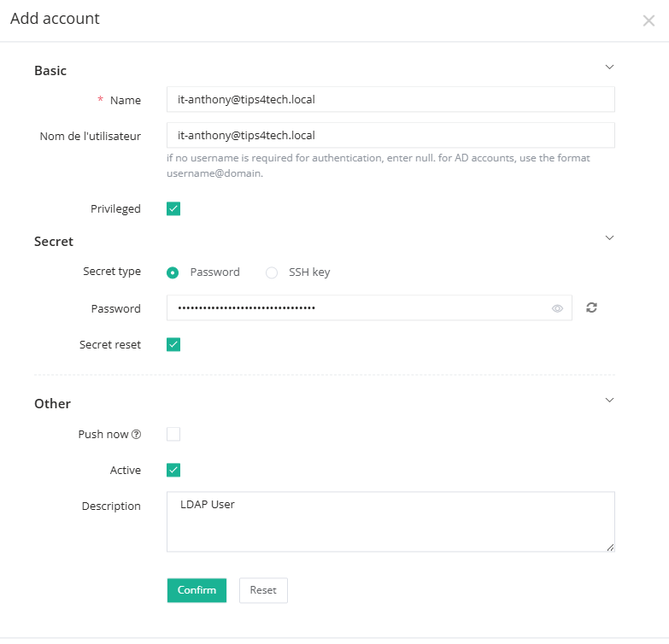Disable the Secret reset checkbox
Viewport: 669px width, 644px height.
tap(173, 345)
